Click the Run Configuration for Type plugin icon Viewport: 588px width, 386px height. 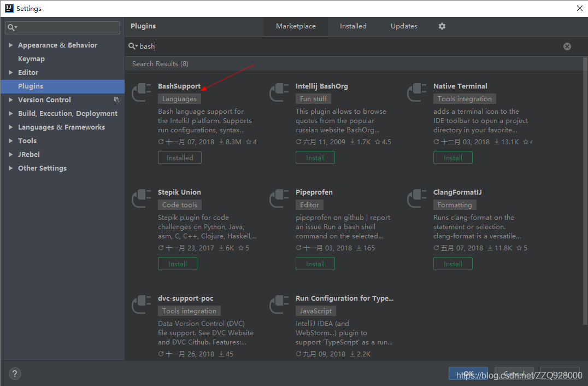point(279,305)
